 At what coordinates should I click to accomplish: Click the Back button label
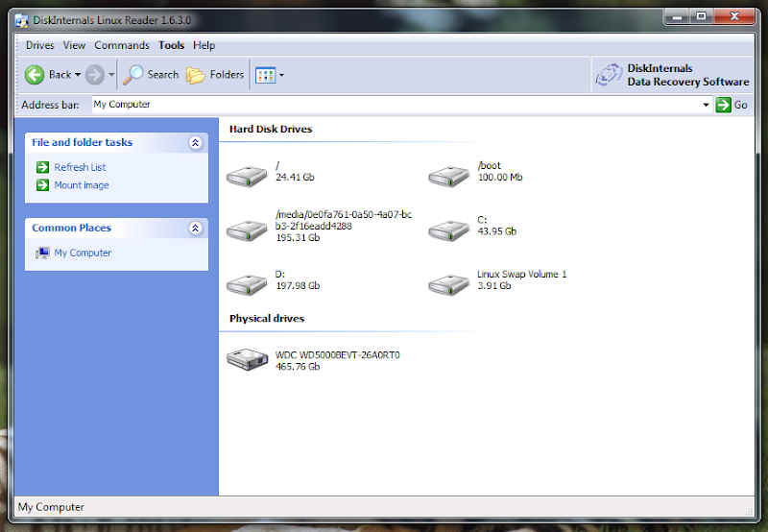[x=60, y=75]
